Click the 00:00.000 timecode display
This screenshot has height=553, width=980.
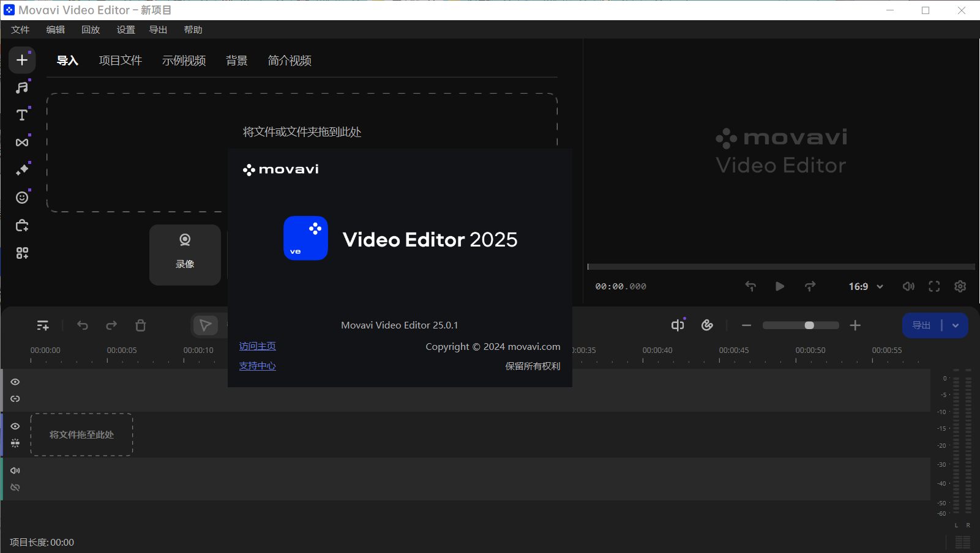pyautogui.click(x=621, y=286)
